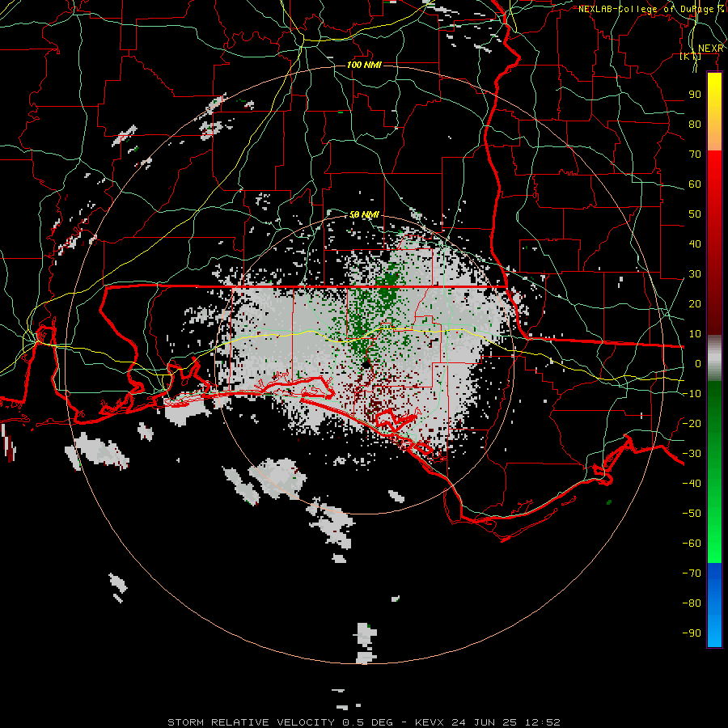This screenshot has width=728, height=728.
Task: Click the 80 value on the velocity scale
Action: [x=695, y=124]
